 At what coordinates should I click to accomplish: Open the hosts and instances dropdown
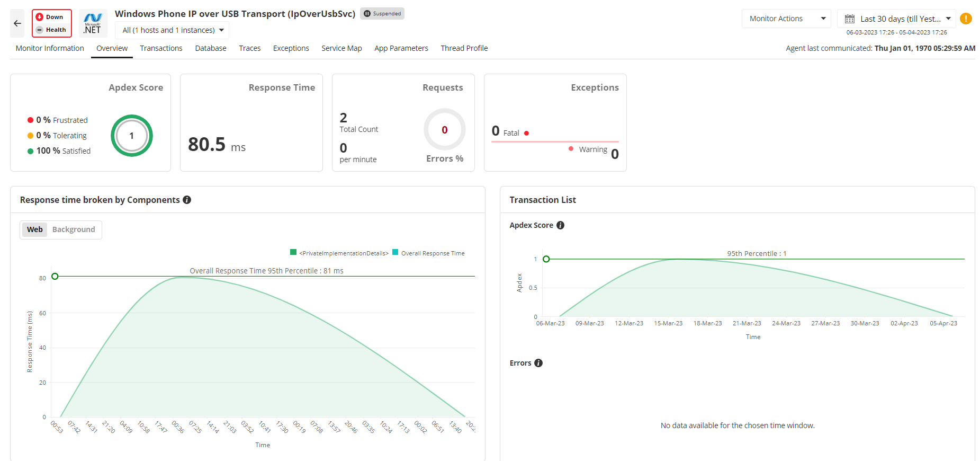[x=173, y=30]
